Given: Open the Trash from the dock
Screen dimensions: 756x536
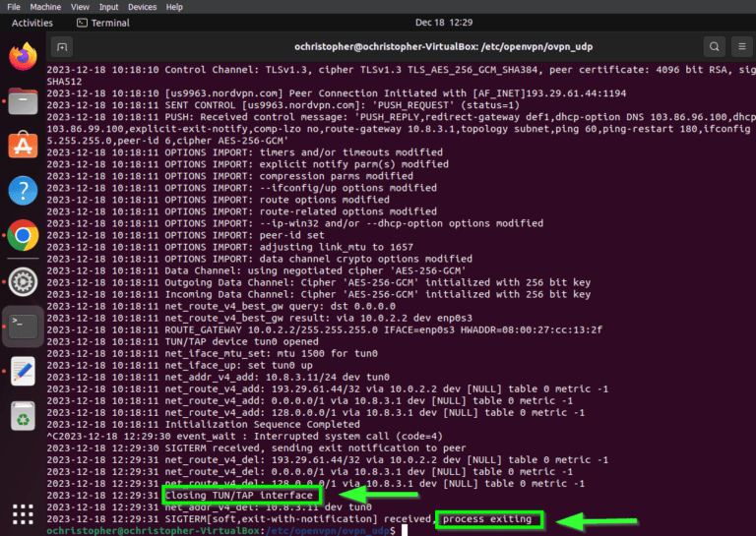Looking at the screenshot, I should tap(24, 417).
